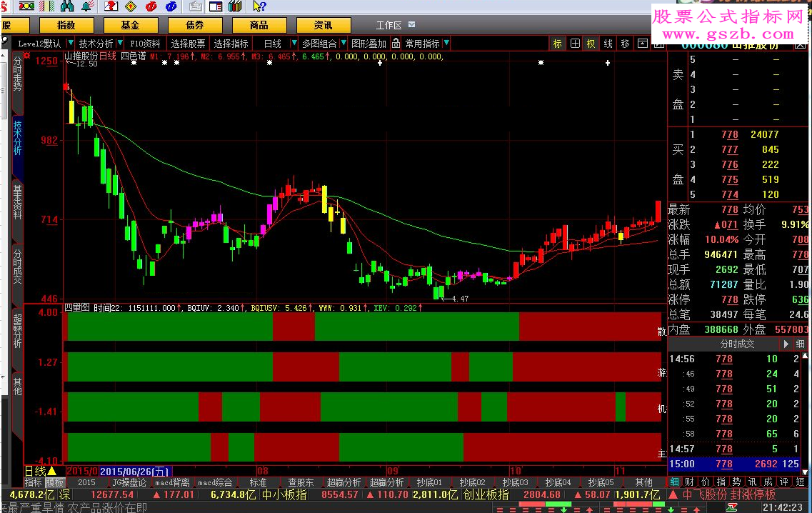The image size is (812, 513).
Task: Open the 资讯 main tab
Action: coord(323,25)
